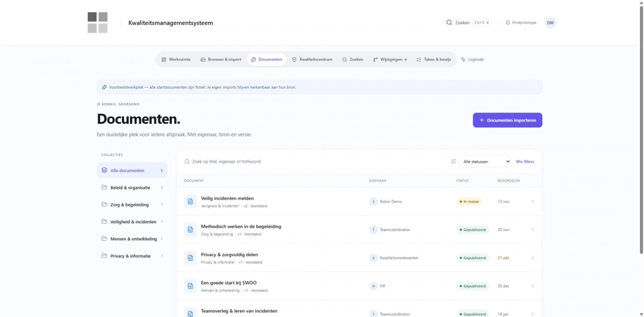Screen dimensions: 644x317
Task: Expand the Privacy & zorgvuldig delen row chevron
Action: [x=533, y=258]
